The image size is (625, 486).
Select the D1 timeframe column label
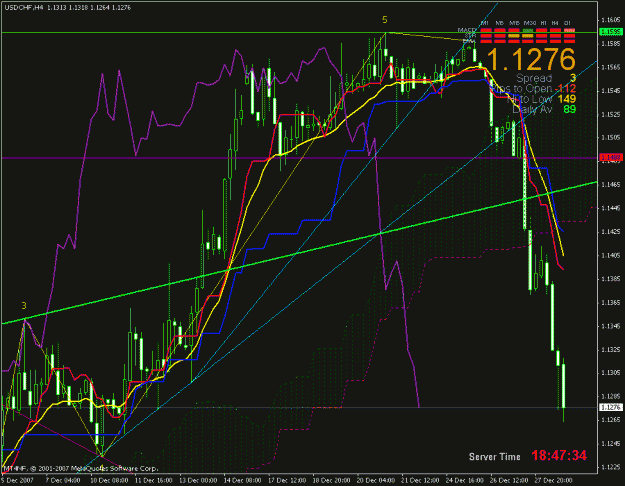(x=567, y=23)
